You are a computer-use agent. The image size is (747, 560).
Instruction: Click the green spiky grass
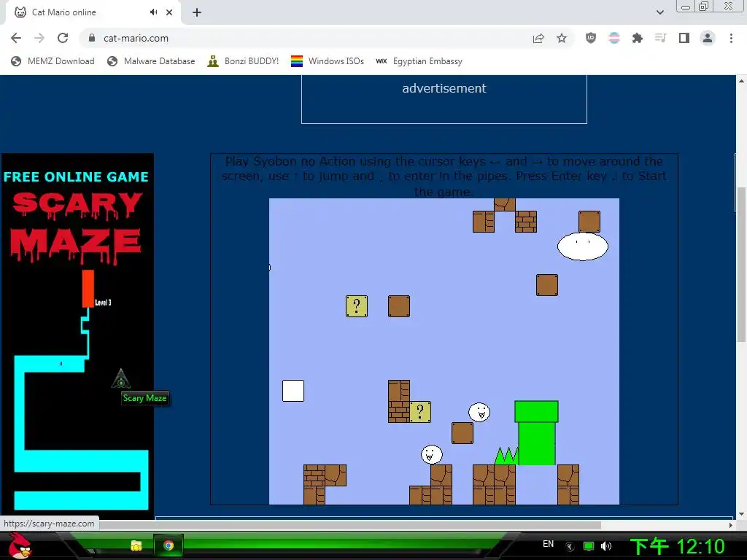click(506, 456)
